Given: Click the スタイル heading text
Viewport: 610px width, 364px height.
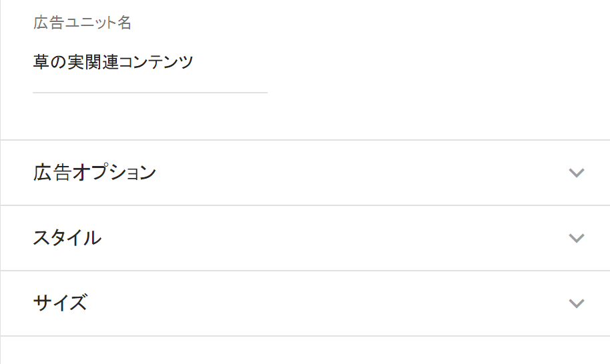Looking at the screenshot, I should click(x=67, y=238).
